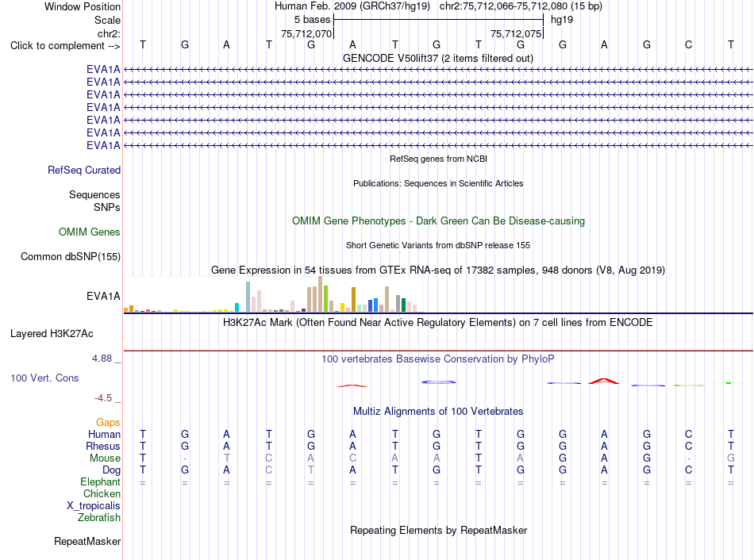
Task: Click the '5 bases' scale text
Action: point(313,20)
